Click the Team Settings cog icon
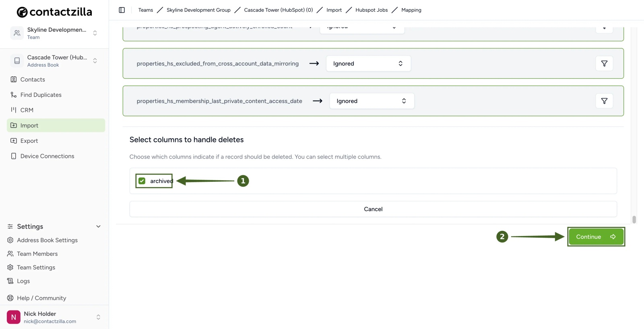Viewport: 644px width, 329px height. coord(10,267)
